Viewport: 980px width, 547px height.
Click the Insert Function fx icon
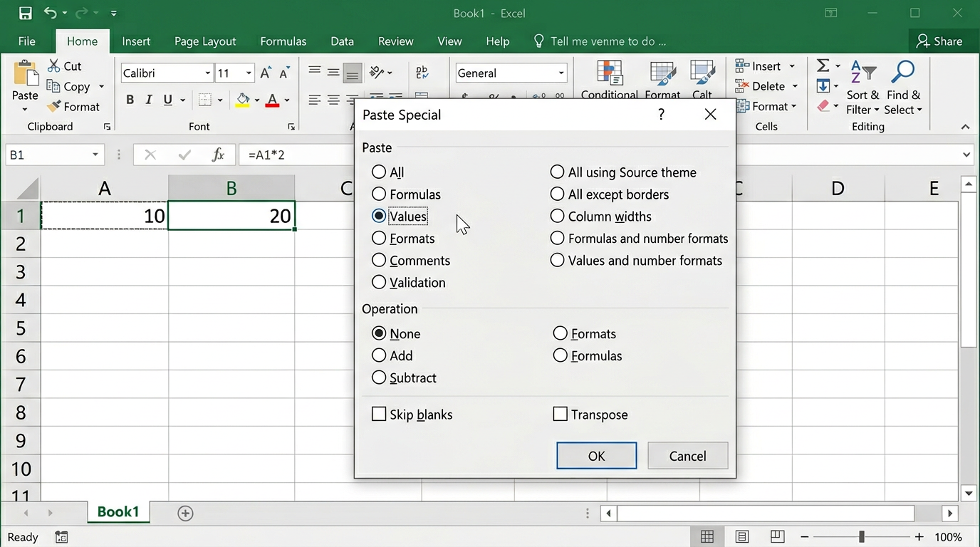(x=219, y=155)
